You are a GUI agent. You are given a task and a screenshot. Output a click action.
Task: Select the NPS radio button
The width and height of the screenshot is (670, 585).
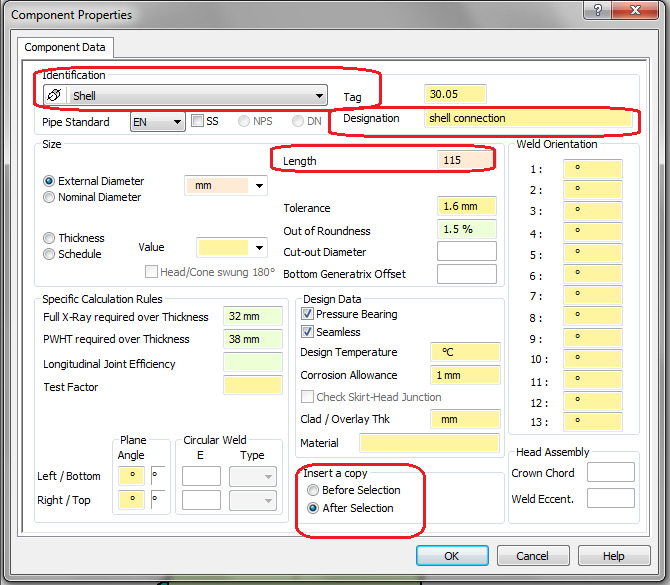(x=244, y=121)
